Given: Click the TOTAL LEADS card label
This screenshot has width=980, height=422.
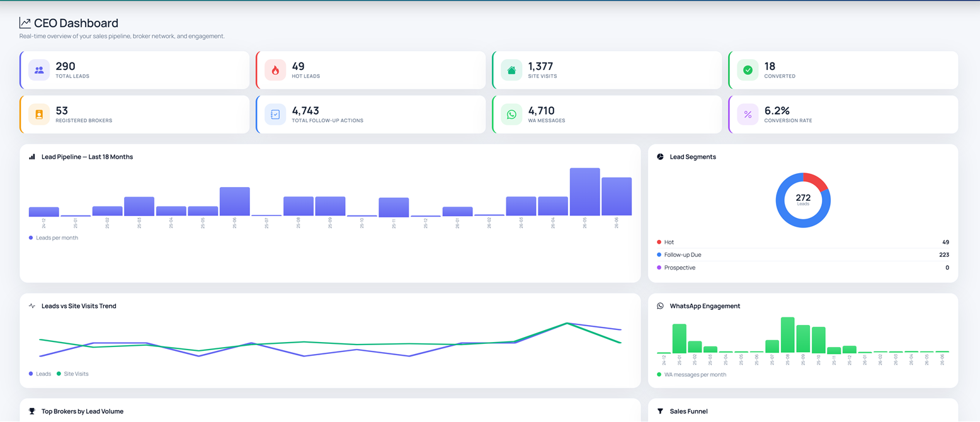Looking at the screenshot, I should [x=72, y=76].
